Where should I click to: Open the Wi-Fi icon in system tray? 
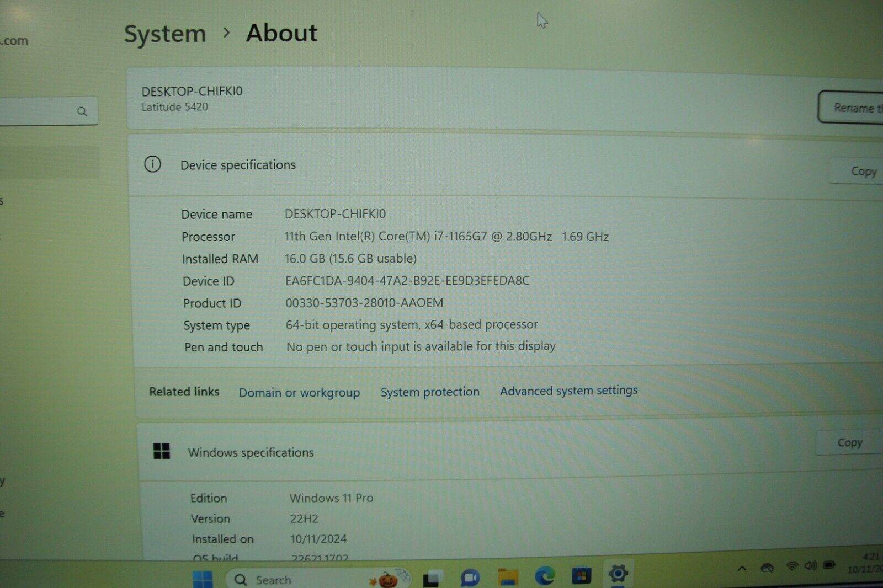[x=792, y=566]
